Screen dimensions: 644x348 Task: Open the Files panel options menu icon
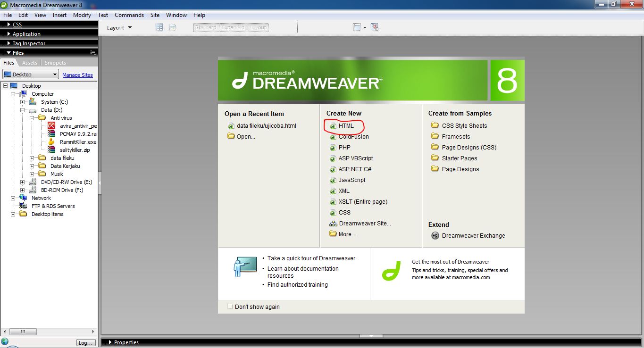(x=93, y=53)
